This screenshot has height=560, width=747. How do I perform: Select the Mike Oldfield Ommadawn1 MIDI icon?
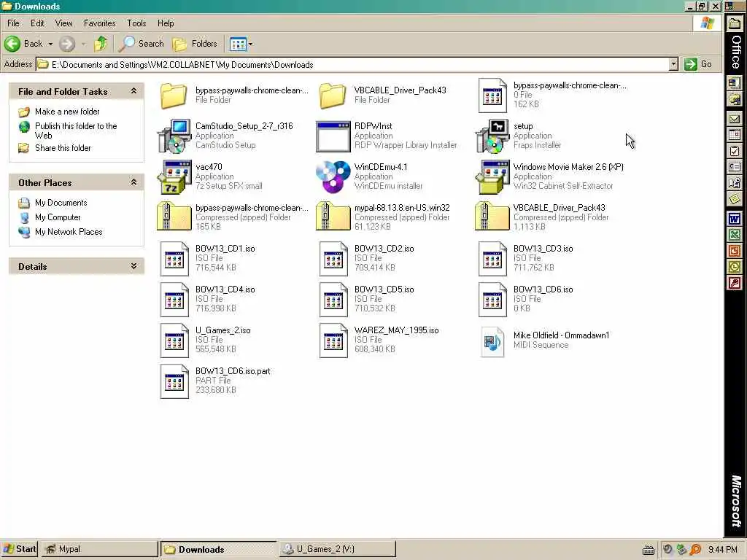click(492, 341)
